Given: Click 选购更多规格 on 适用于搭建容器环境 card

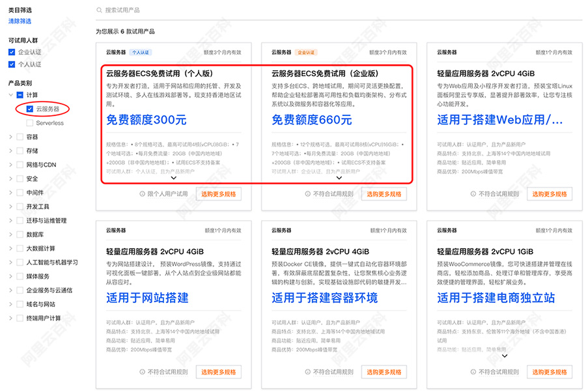Looking at the screenshot, I should click(384, 372).
